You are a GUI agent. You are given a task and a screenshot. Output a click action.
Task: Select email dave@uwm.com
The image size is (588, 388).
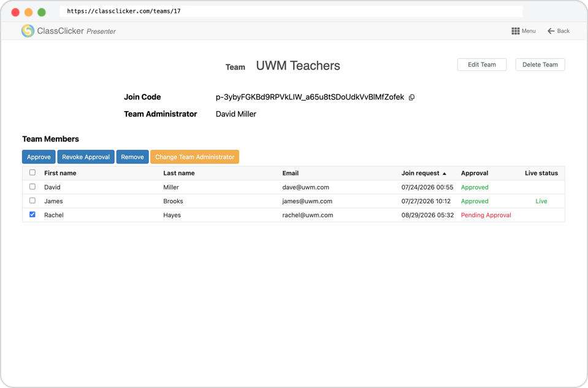click(x=305, y=187)
